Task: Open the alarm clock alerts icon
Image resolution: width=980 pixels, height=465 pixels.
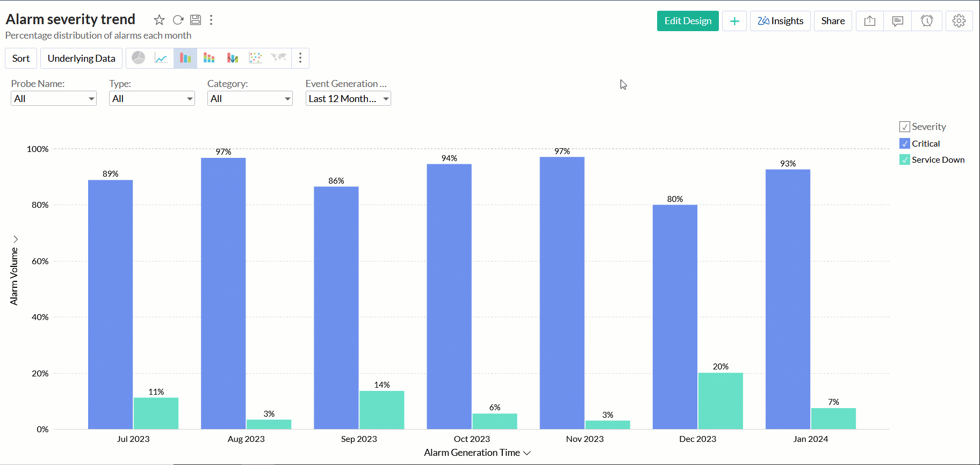Action: pos(927,21)
